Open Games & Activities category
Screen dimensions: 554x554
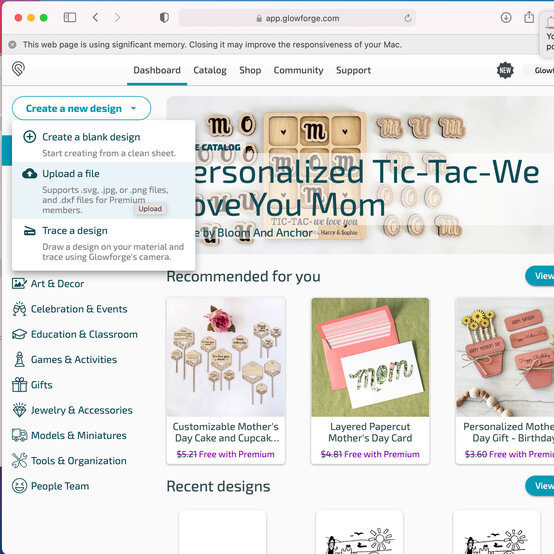(74, 359)
